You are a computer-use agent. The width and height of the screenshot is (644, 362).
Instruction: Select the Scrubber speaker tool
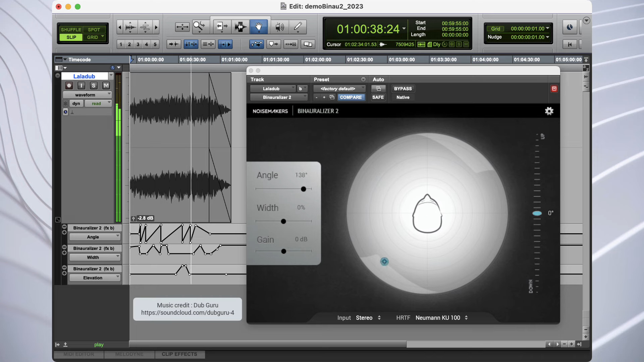(279, 26)
